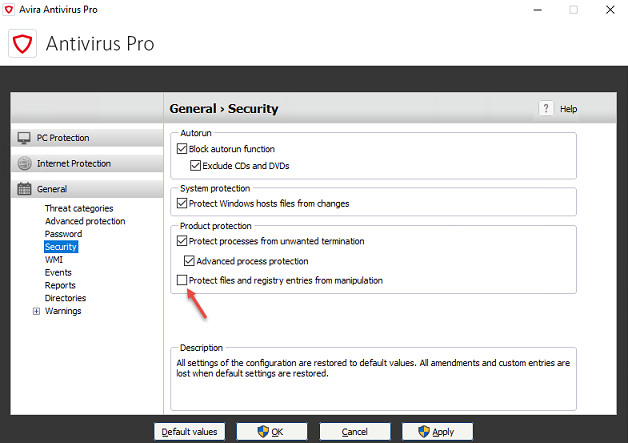Screen dimensions: 628x443
Task: Confirm settings with the OK button
Action: click(x=272, y=432)
